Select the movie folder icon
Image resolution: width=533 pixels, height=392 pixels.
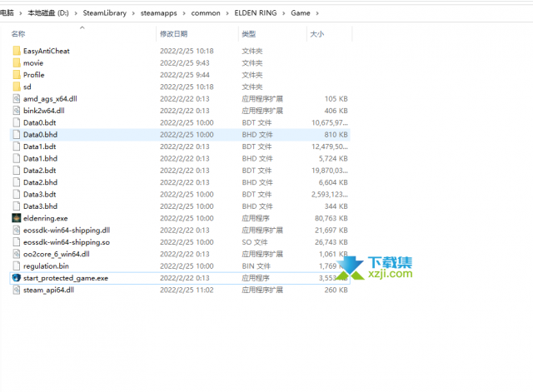tap(17, 63)
